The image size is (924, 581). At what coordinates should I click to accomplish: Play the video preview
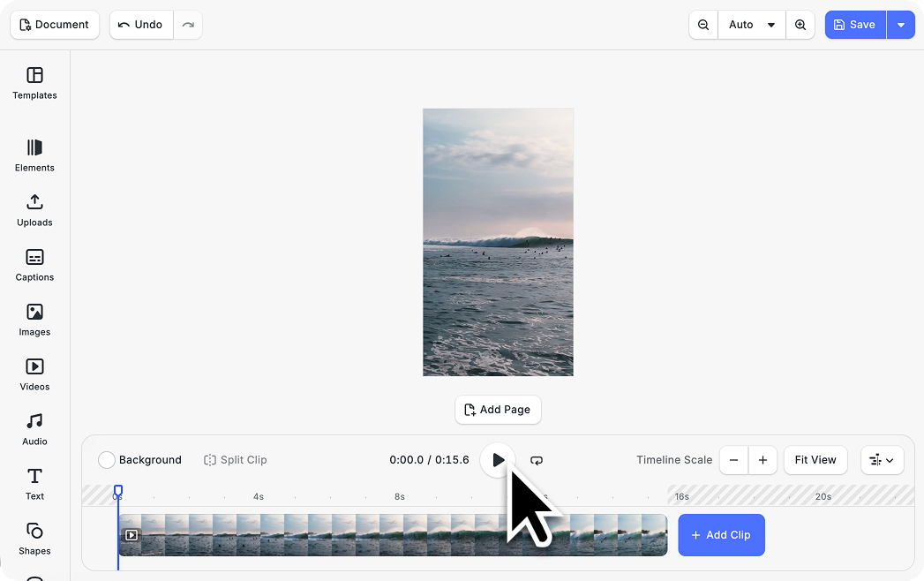(498, 460)
